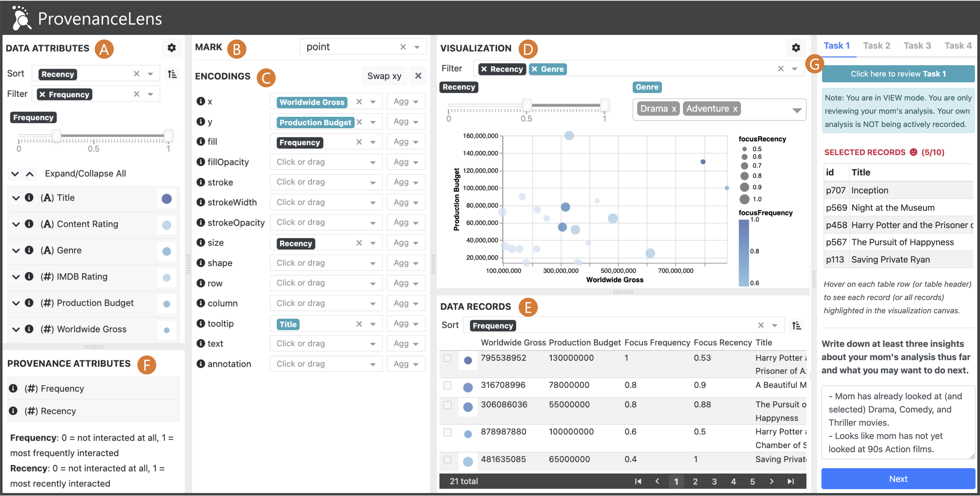The image size is (980, 496).
Task: Click info icon for tooltip encoding
Action: click(x=201, y=323)
